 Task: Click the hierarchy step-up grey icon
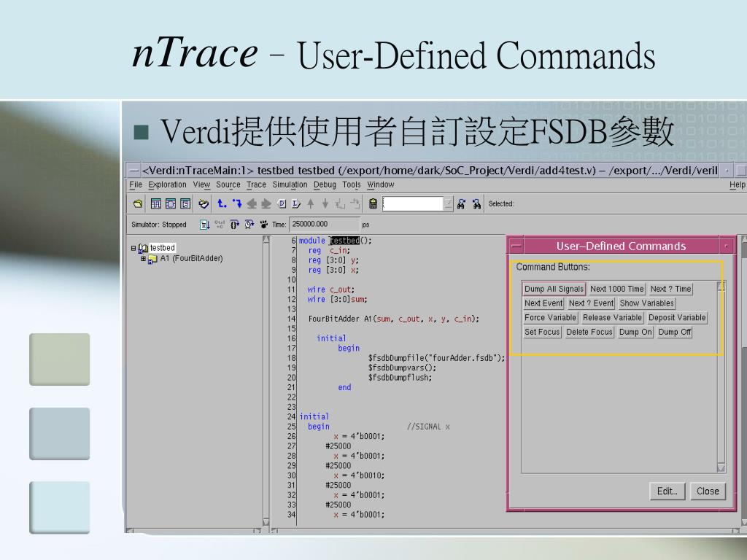(340, 204)
